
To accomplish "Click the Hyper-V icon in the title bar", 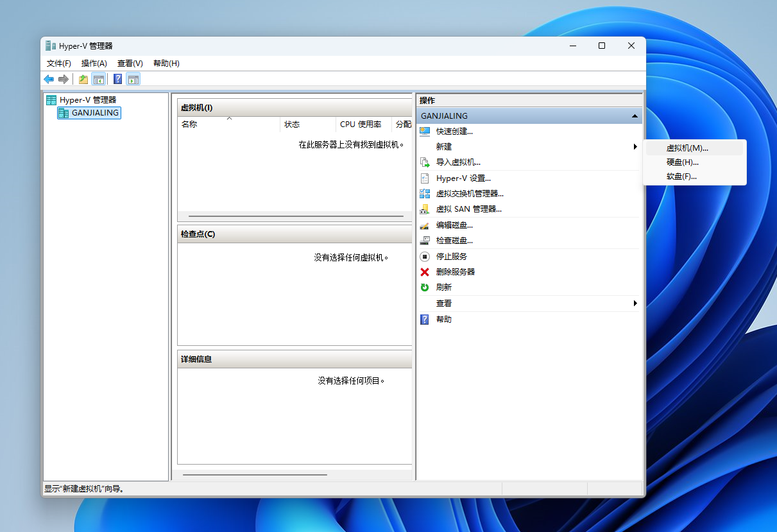I will 51,46.
